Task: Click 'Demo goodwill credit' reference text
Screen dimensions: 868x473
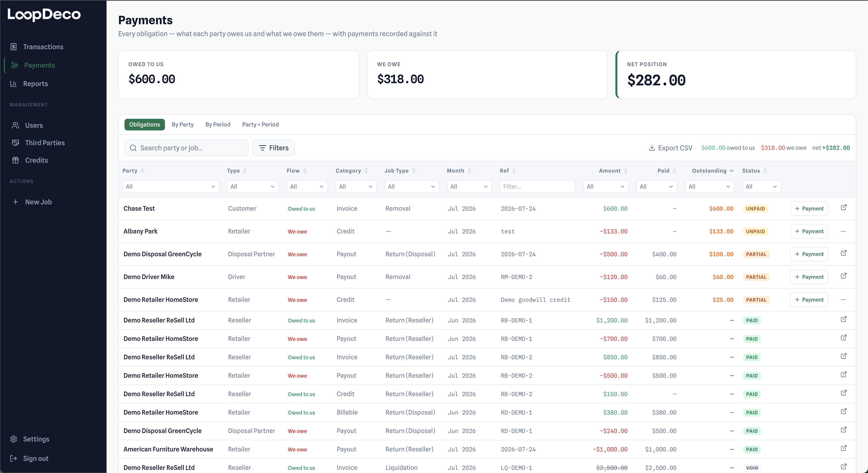Action: (x=535, y=300)
